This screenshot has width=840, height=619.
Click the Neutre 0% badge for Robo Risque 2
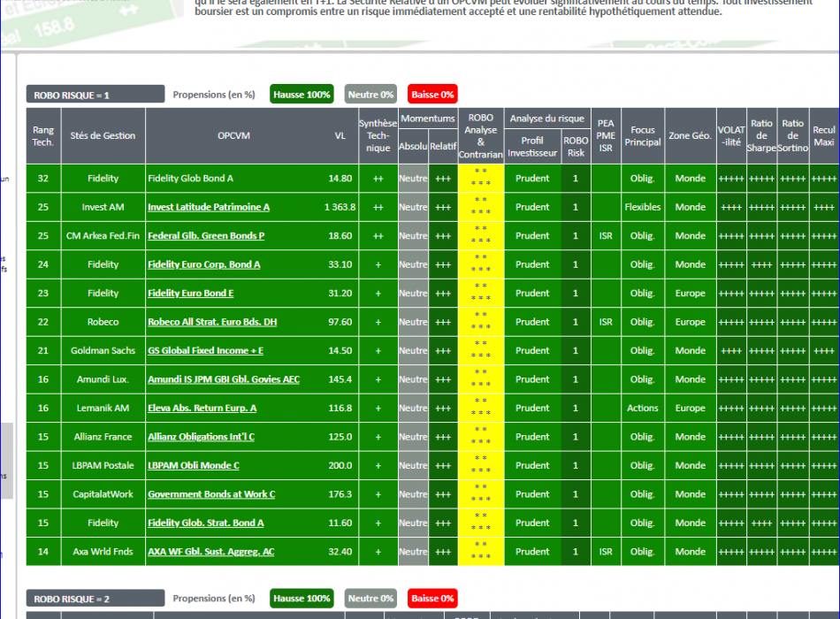coord(370,598)
